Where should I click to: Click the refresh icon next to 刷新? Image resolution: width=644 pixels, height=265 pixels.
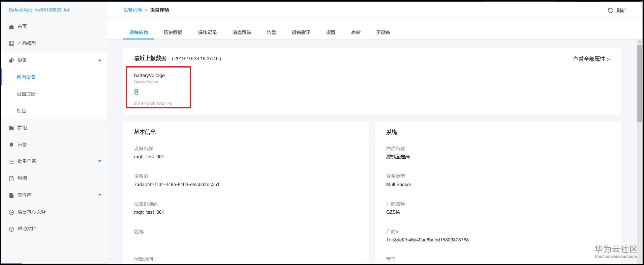[x=611, y=10]
